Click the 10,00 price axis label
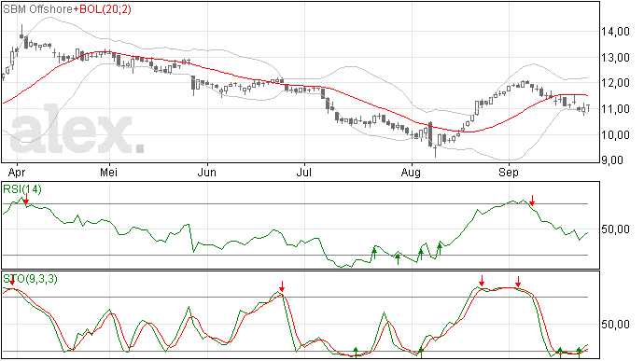644x361 pixels. (x=615, y=134)
